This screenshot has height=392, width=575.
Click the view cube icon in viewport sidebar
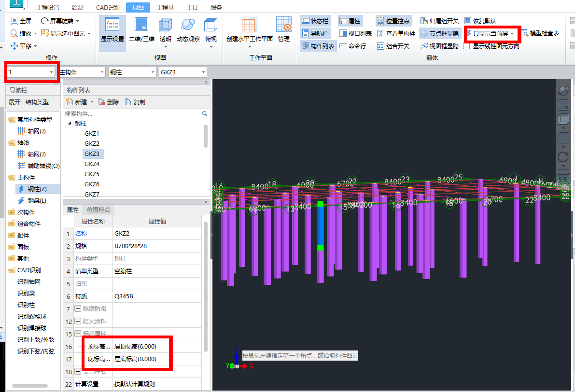(563, 119)
